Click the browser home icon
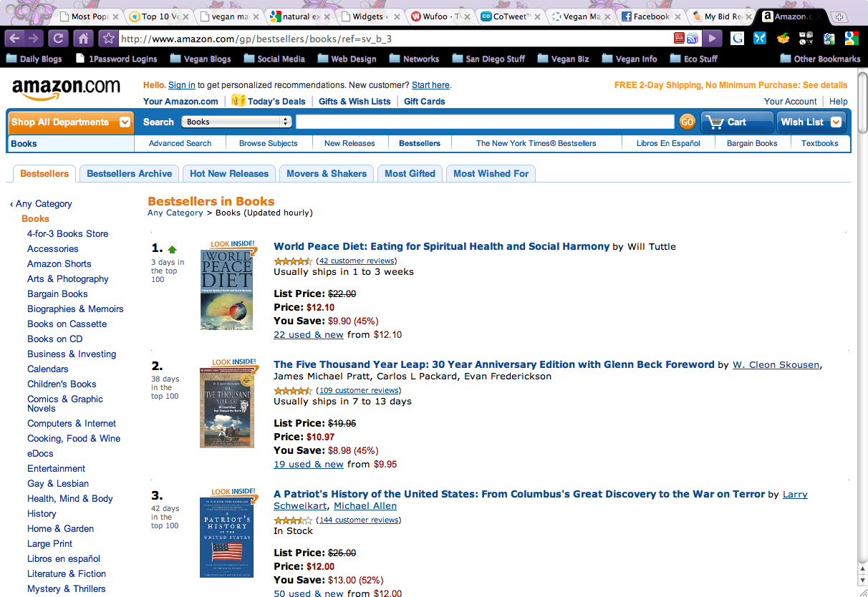 pos(83,39)
